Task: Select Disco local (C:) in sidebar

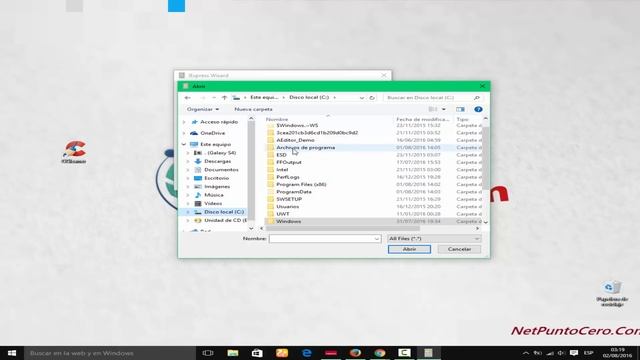Action: click(224, 212)
